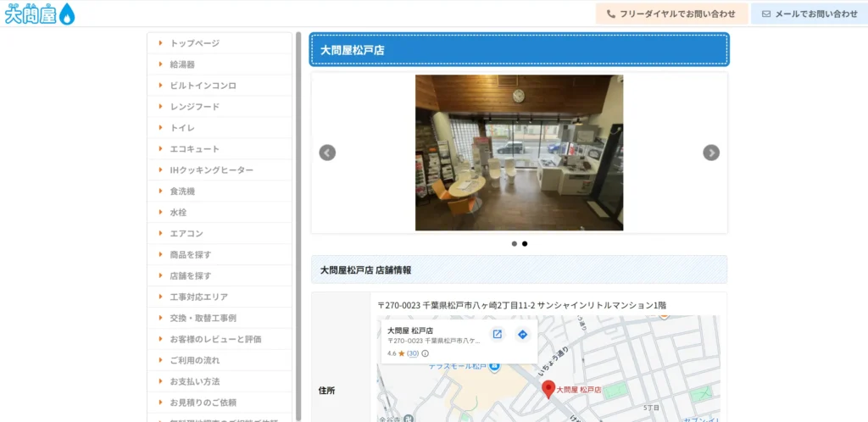The height and width of the screenshot is (422, 868).
Task: Click the テラスモール松戸 marker on the map
Action: (x=493, y=366)
